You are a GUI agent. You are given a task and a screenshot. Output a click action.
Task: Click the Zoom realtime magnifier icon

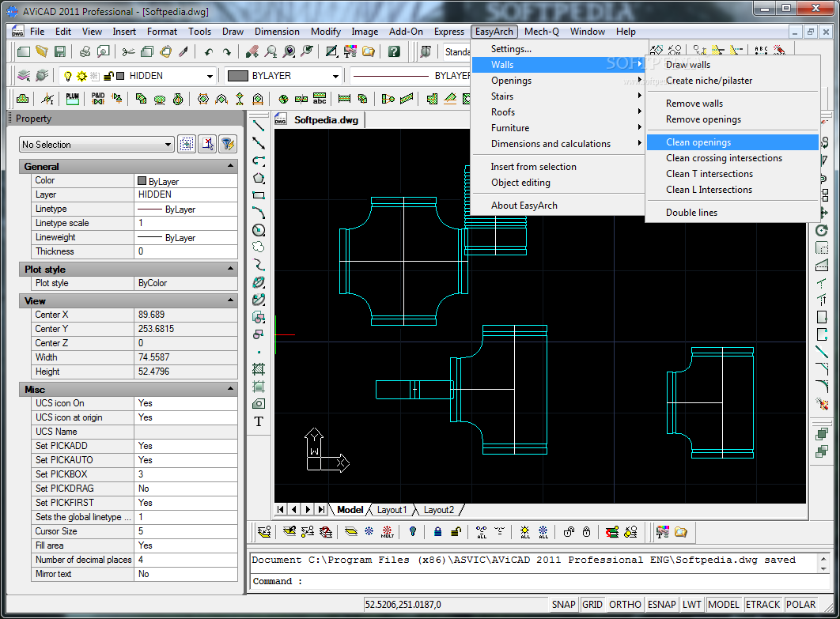pos(271,51)
